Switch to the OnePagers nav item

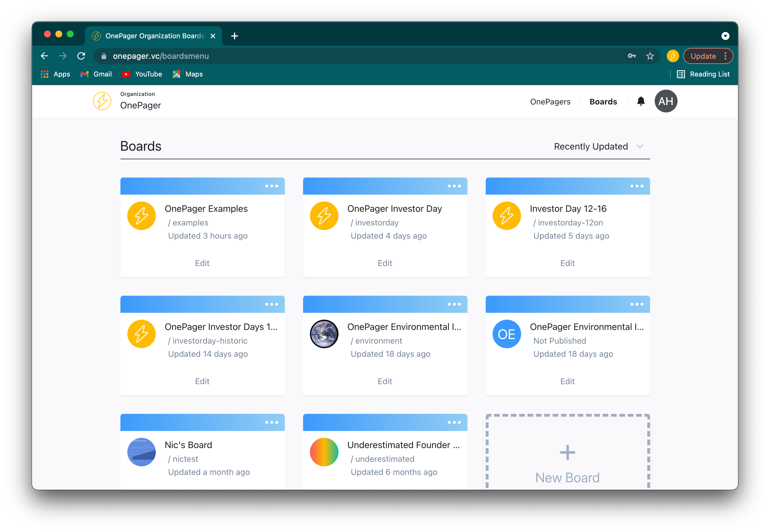(550, 102)
